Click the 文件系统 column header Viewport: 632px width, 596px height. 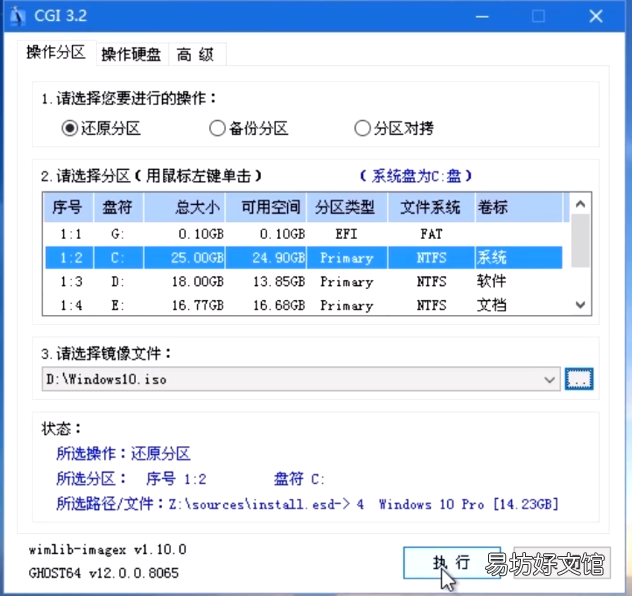[x=431, y=207]
